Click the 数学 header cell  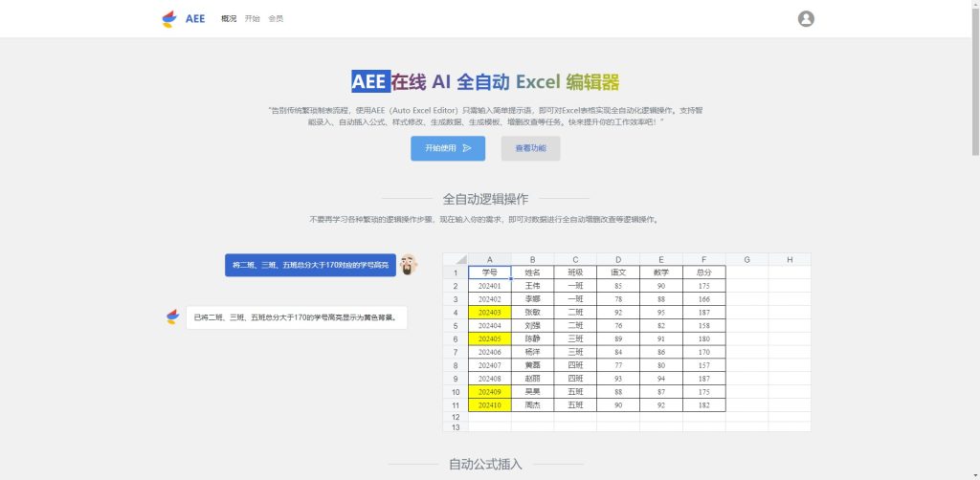pyautogui.click(x=661, y=273)
